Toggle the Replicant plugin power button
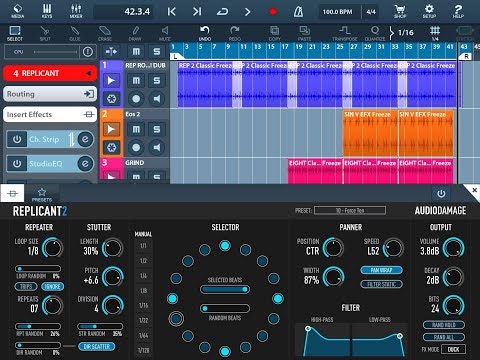 click(x=441, y=193)
